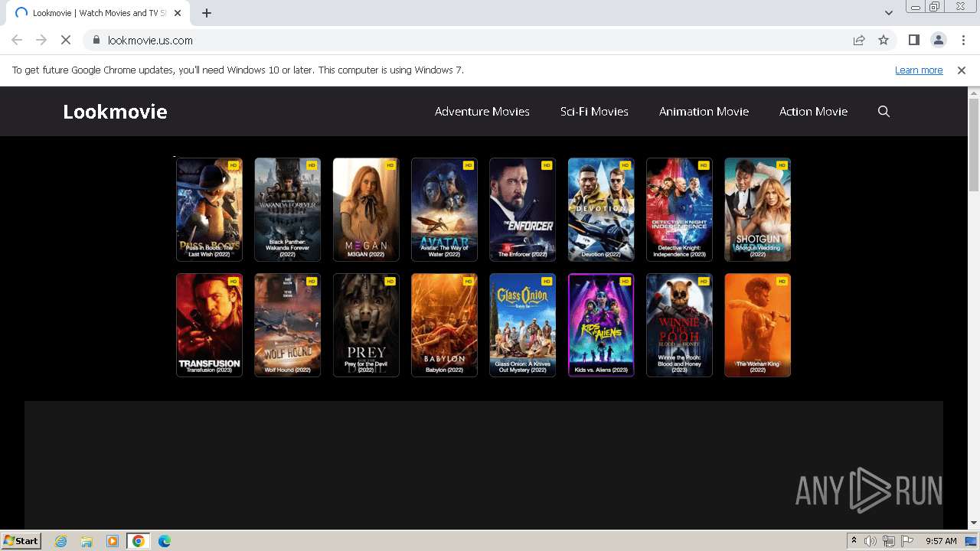This screenshot has height=551, width=980.
Task: Open Puss in Boots: The Last Wish poster
Action: click(x=209, y=210)
